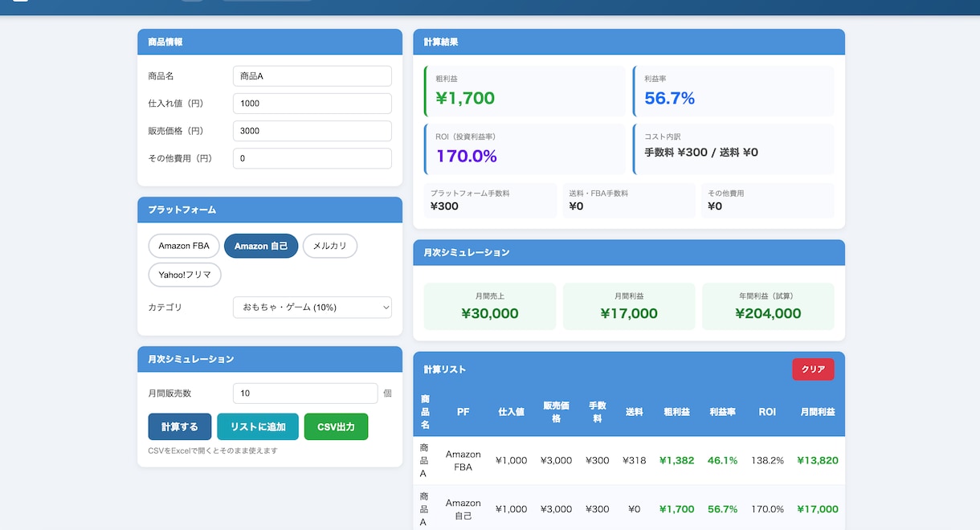Screen dimensions: 980x530
Task: Click the 計算する button
Action: [180, 426]
